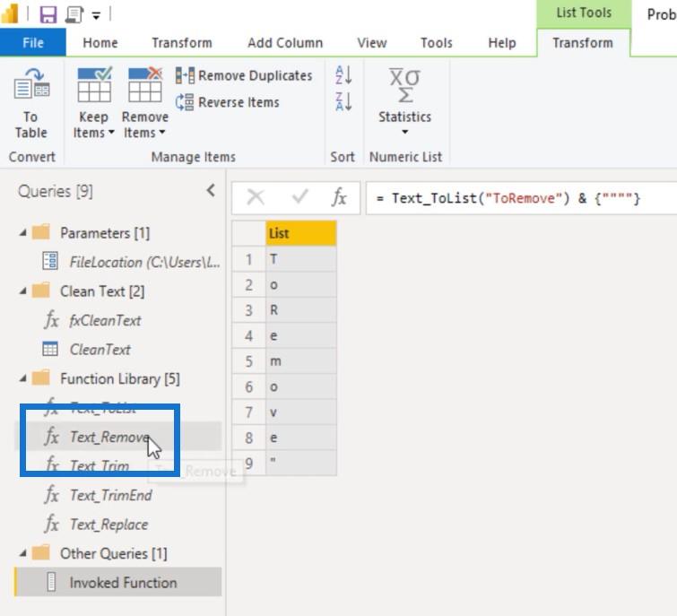677x616 pixels.
Task: Click Remove Duplicates
Action: (244, 75)
